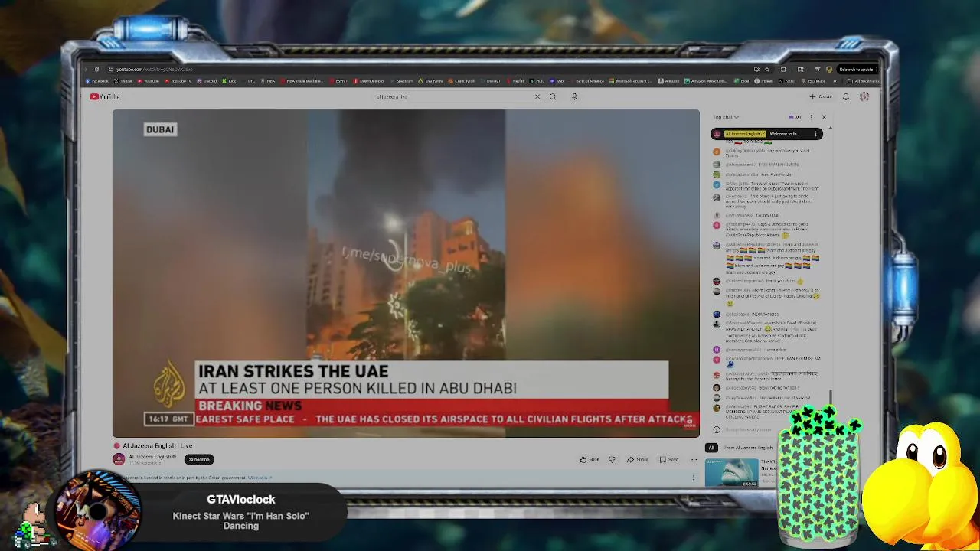
Task: Bookmark this page with star icon
Action: point(767,70)
